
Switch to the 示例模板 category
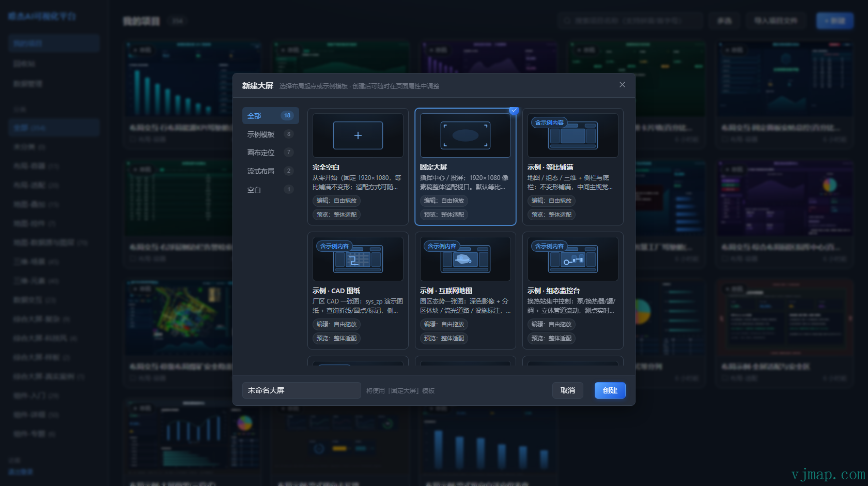tap(270, 134)
